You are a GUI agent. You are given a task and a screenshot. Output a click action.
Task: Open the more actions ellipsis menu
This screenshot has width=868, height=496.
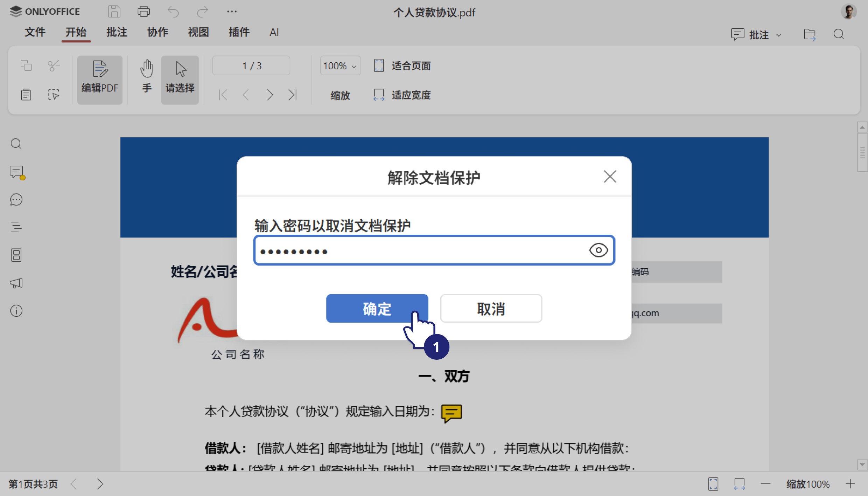[x=231, y=12]
